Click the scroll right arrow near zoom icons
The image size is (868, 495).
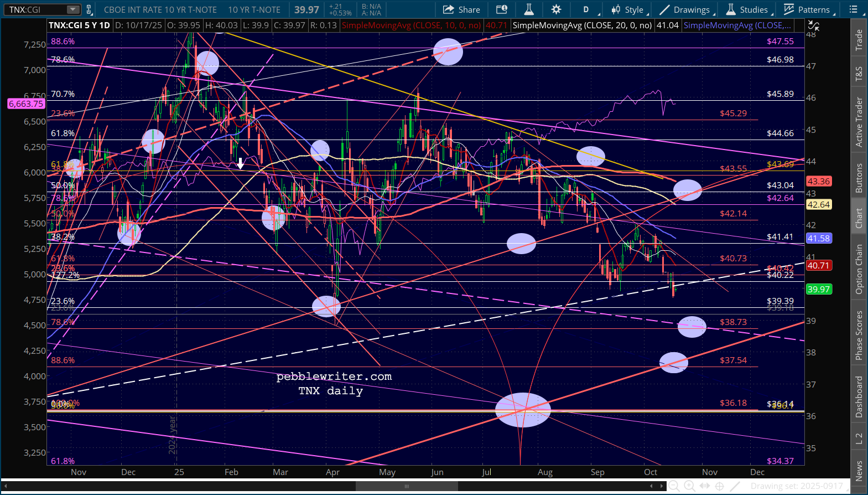tap(661, 486)
